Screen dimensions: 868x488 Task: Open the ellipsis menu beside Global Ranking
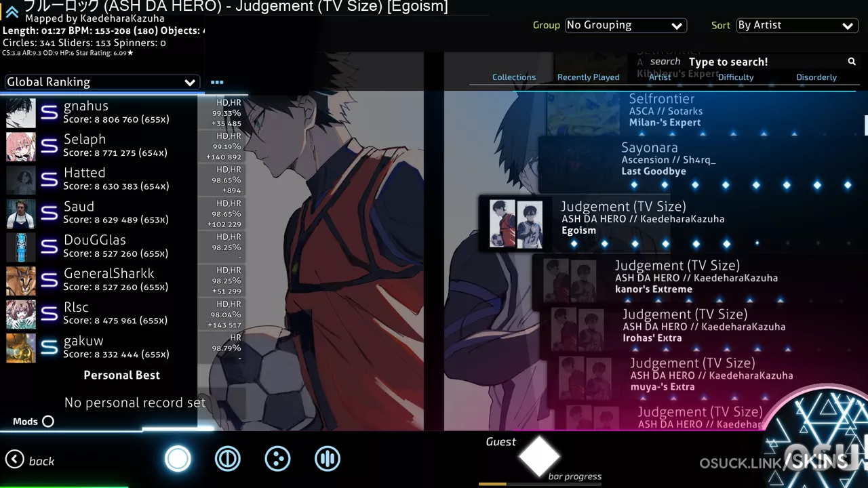217,82
